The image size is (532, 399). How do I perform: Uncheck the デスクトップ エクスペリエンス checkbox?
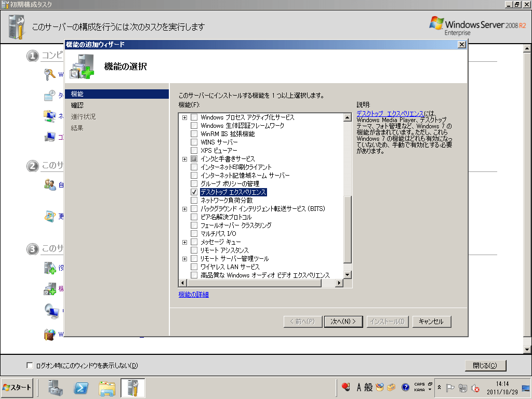(194, 192)
